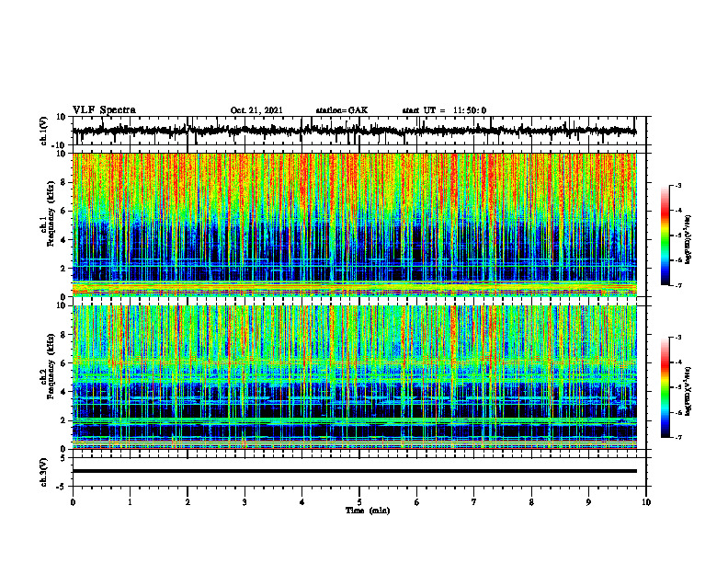Click the "VLF Spectra" plot title
Viewport: 728px width, 563px height.
pyautogui.click(x=104, y=110)
